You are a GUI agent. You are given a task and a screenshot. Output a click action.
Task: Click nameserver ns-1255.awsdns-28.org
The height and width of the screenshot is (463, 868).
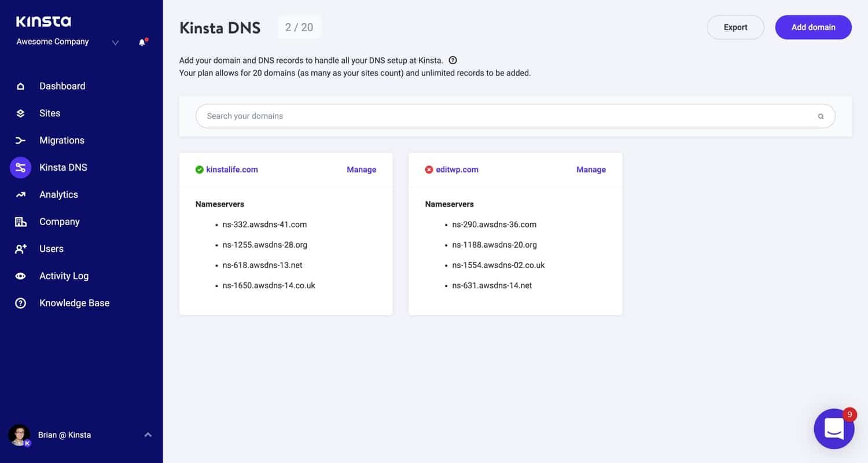(x=265, y=245)
